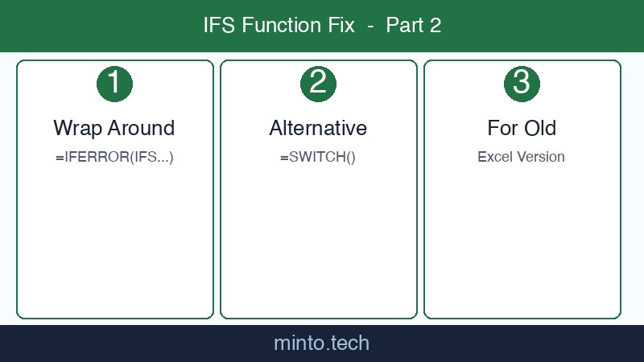Click the dash separator in the title

370,26
